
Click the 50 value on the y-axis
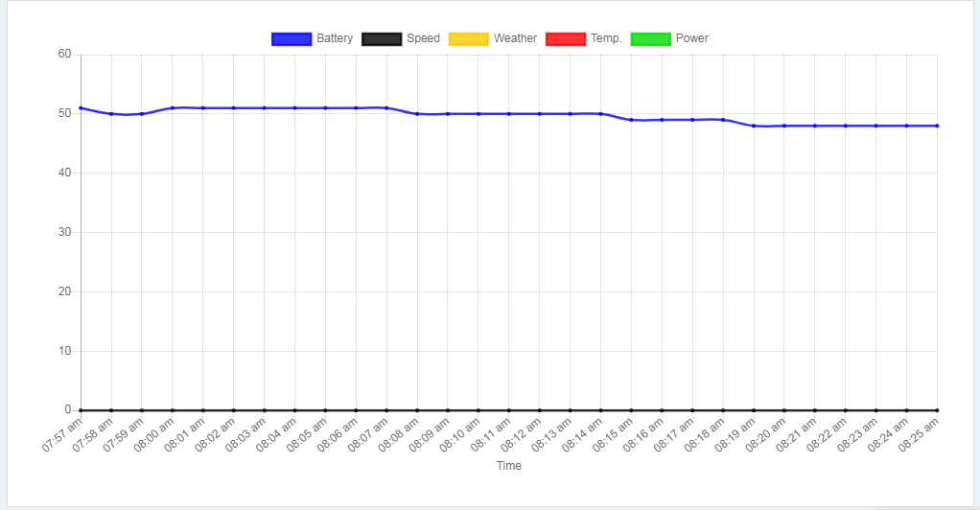[65, 113]
